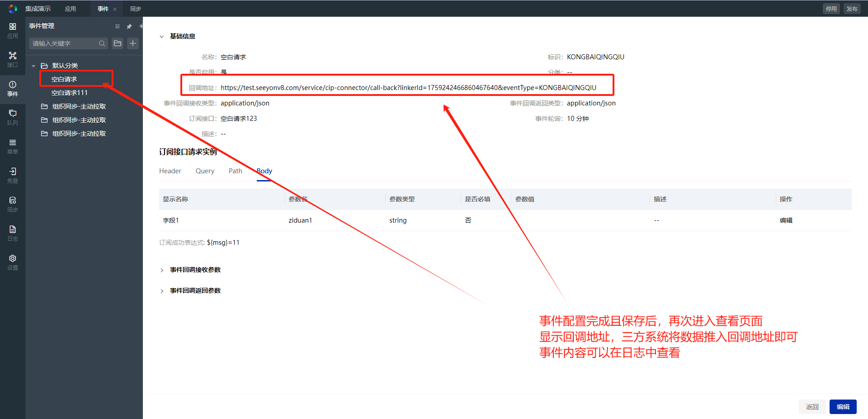Click the plus icon to add event
This screenshot has height=419, width=868.
(133, 43)
